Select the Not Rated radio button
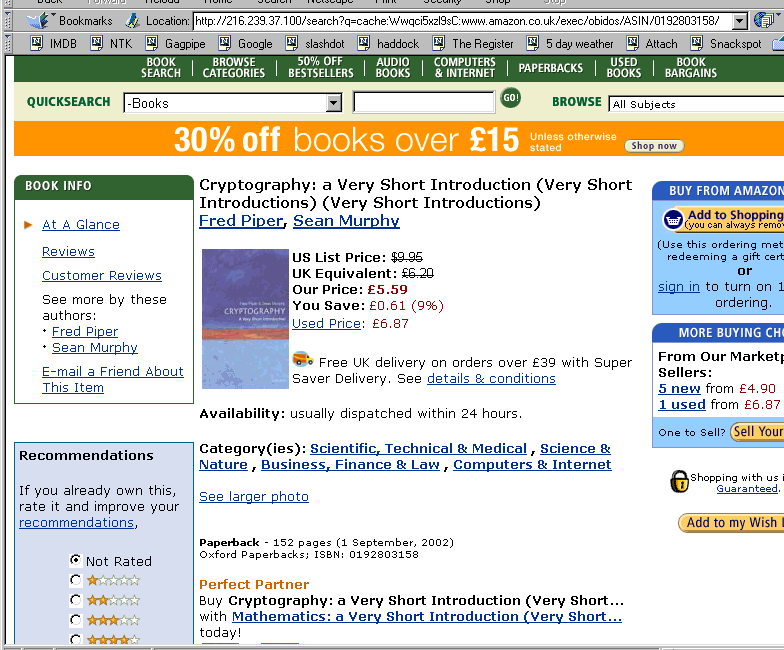The height and width of the screenshot is (650, 784). pos(76,560)
